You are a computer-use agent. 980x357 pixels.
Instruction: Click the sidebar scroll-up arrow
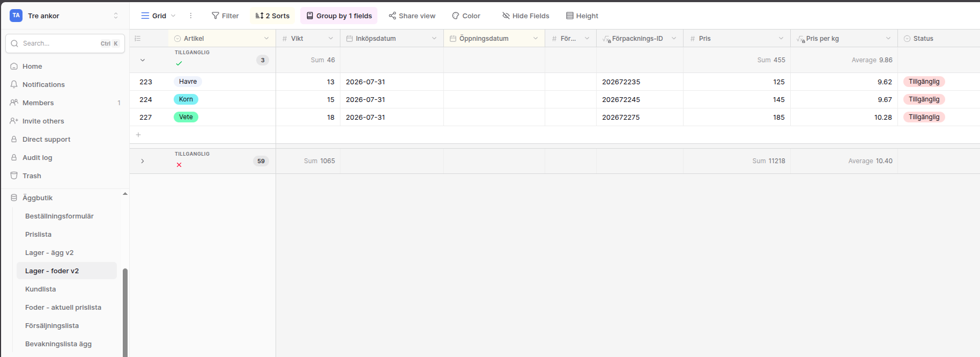pyautogui.click(x=125, y=194)
